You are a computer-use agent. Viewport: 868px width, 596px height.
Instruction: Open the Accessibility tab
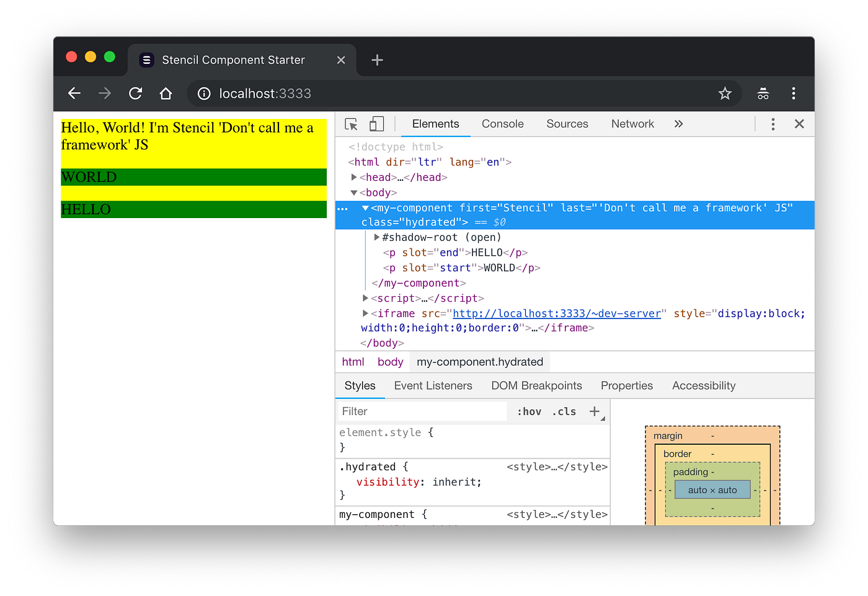(704, 386)
